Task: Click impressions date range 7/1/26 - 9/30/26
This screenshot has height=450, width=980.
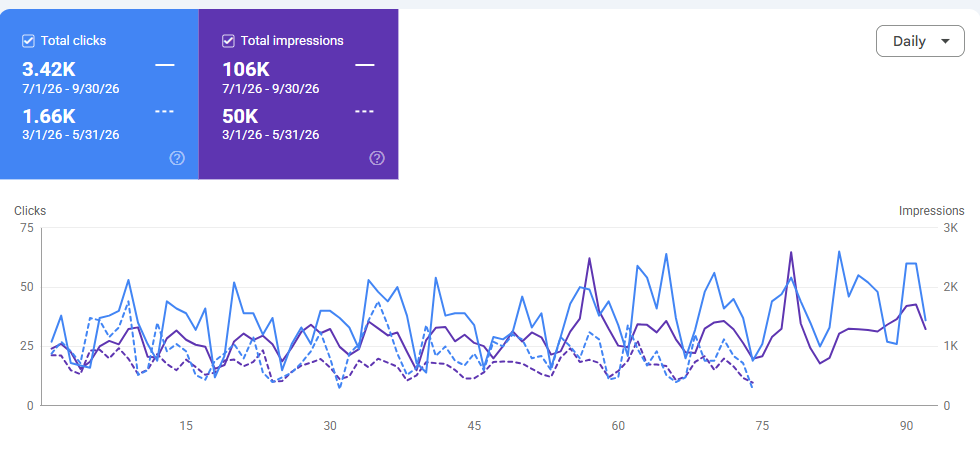Action: click(x=271, y=88)
